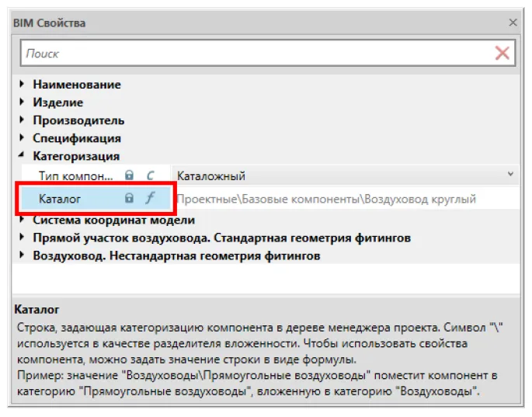
Task: Click the lock icon in Каталог row
Action: tap(130, 199)
